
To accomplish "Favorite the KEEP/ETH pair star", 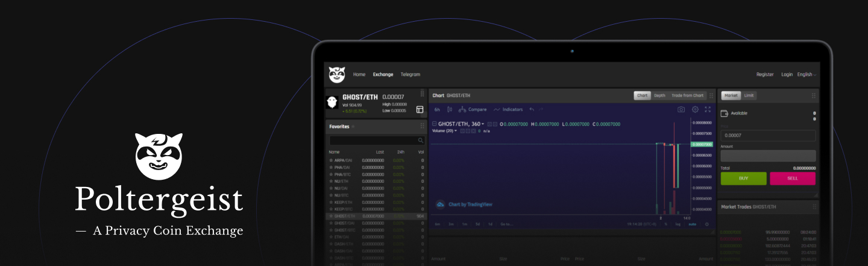I will point(331,202).
